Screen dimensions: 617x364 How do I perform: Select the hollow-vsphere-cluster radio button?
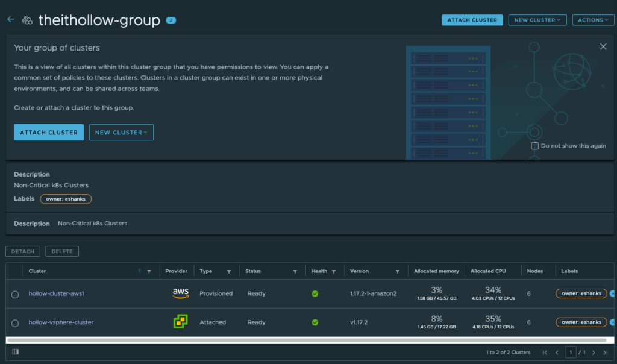pos(15,323)
